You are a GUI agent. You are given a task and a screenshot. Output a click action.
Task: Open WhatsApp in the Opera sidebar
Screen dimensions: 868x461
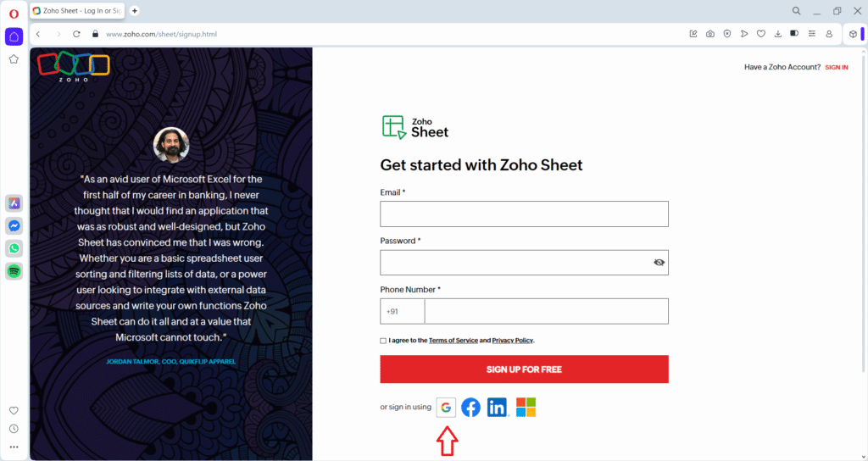click(x=14, y=248)
